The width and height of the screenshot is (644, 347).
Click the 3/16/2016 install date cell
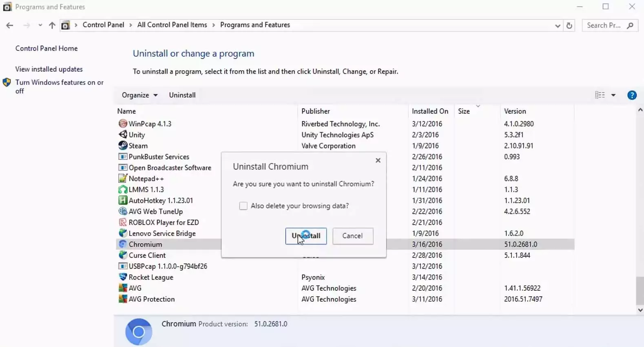[x=427, y=244]
